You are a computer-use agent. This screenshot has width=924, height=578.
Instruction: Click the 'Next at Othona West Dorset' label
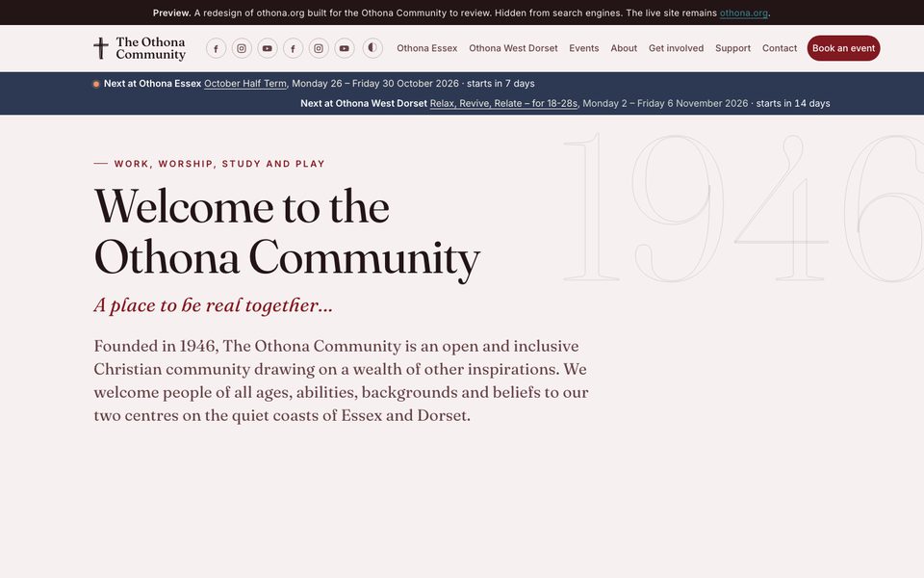click(x=364, y=103)
